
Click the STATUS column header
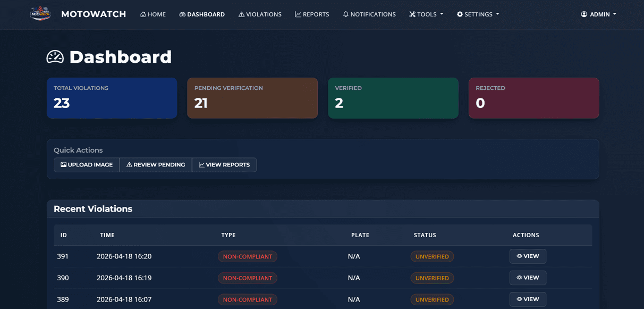425,235
